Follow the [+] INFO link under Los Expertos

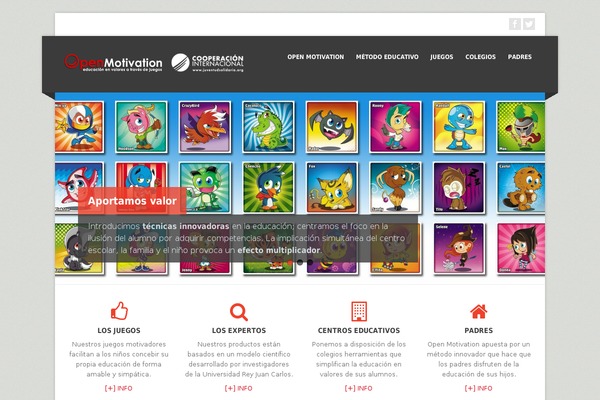click(238, 388)
